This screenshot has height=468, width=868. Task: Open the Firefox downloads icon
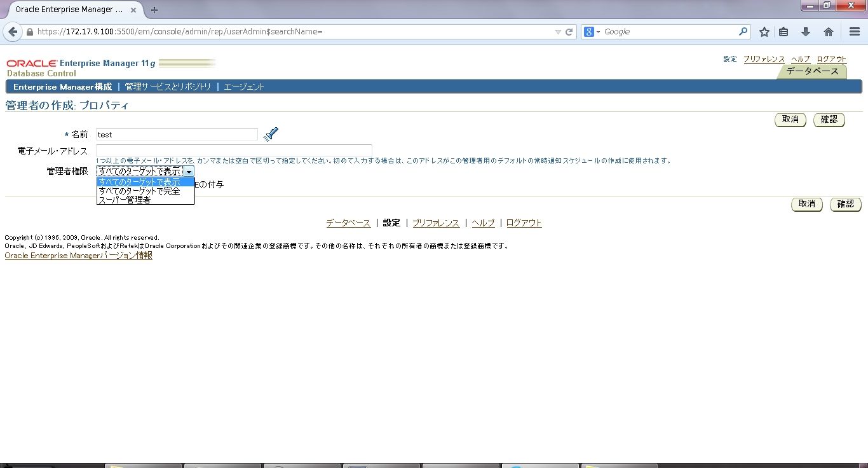[x=806, y=31]
